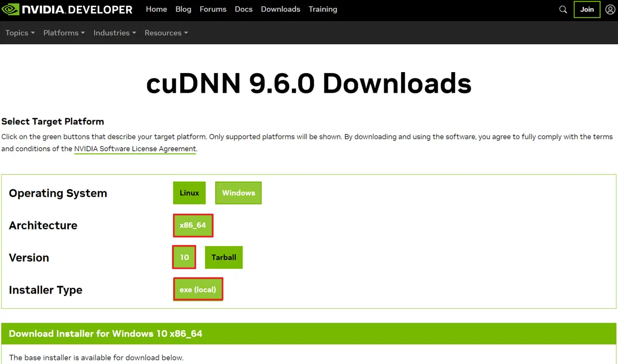Image resolution: width=618 pixels, height=364 pixels.
Task: Select the Tarball version option
Action: click(224, 257)
